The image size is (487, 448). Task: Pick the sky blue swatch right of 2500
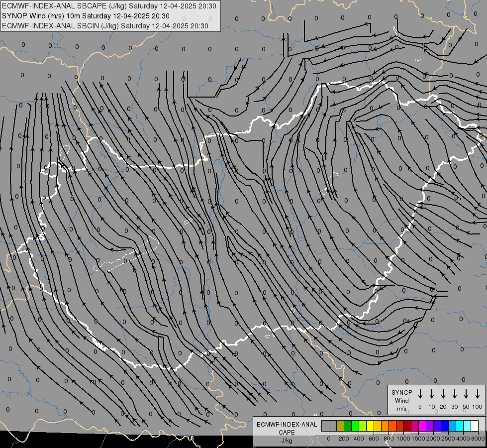coord(452,426)
